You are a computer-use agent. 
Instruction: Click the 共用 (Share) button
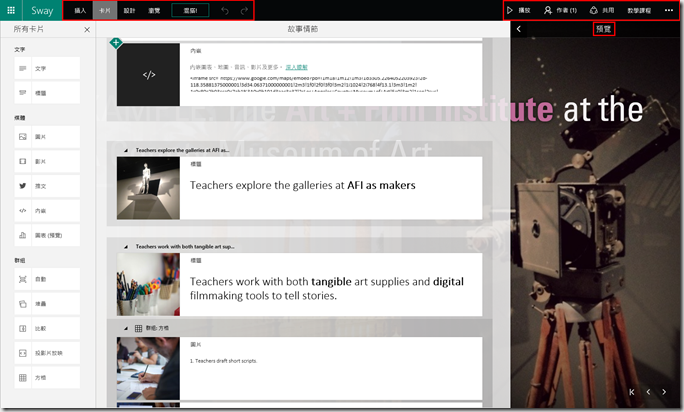[x=602, y=10]
